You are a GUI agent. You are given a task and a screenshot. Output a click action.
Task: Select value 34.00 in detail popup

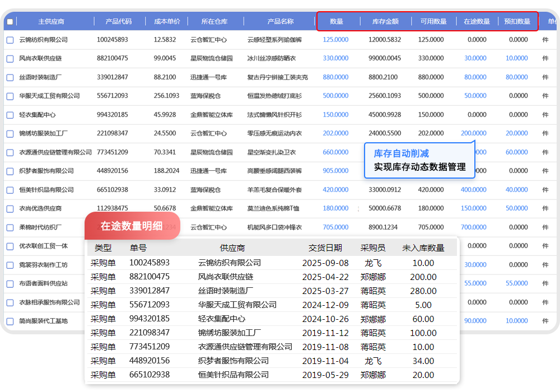[x=423, y=361]
